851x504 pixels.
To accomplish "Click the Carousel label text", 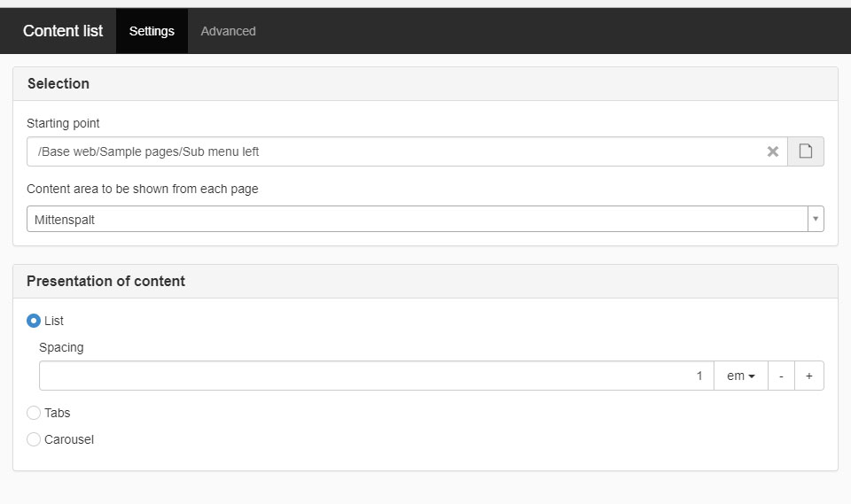I will tap(69, 439).
